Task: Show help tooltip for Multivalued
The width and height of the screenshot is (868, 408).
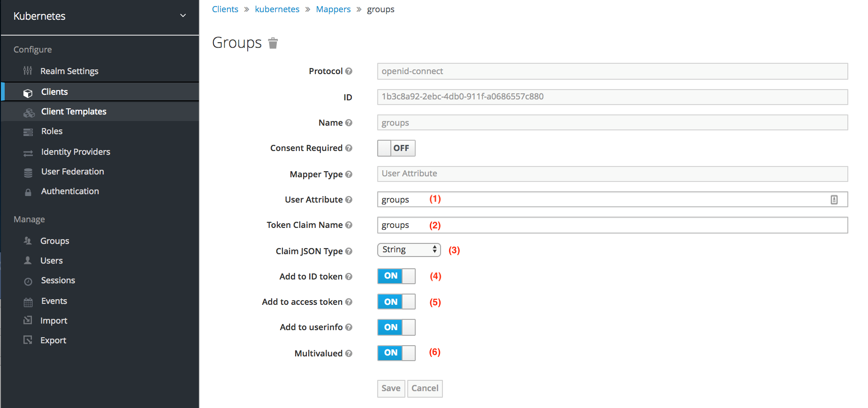Action: coord(349,354)
